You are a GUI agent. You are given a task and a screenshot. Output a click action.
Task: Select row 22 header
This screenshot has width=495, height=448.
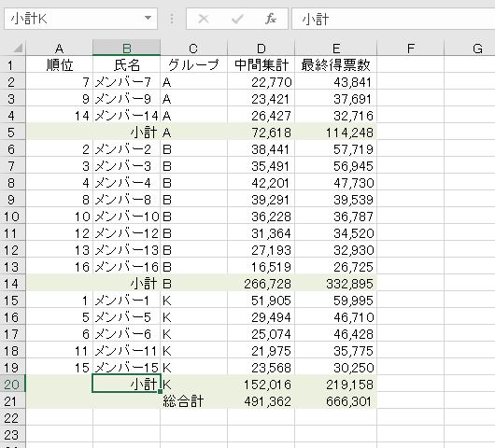pyautogui.click(x=13, y=418)
